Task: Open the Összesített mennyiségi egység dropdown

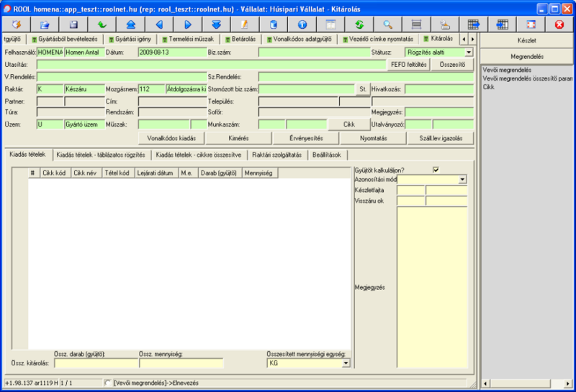Action: [x=346, y=363]
